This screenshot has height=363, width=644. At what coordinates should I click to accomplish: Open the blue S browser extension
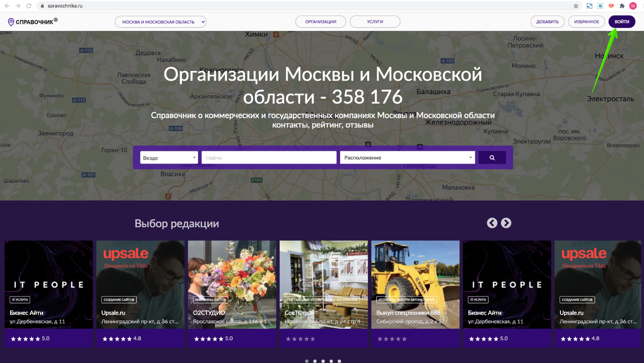(589, 6)
